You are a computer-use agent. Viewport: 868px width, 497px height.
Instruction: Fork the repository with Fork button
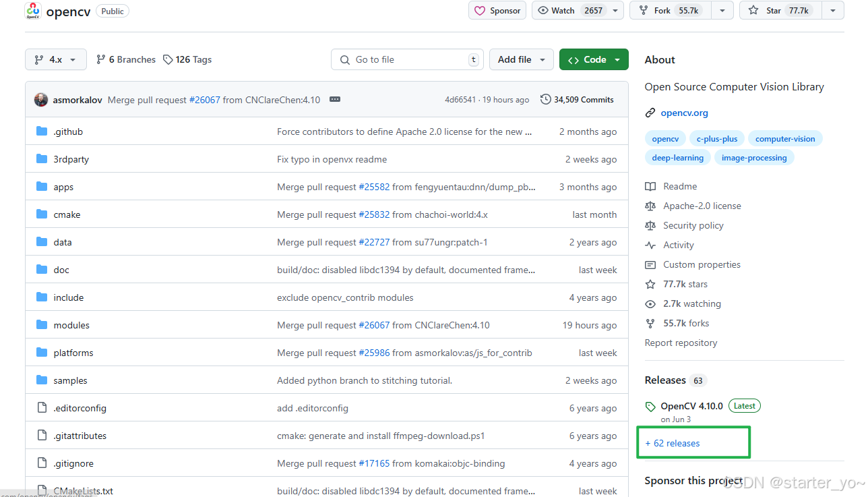(671, 10)
